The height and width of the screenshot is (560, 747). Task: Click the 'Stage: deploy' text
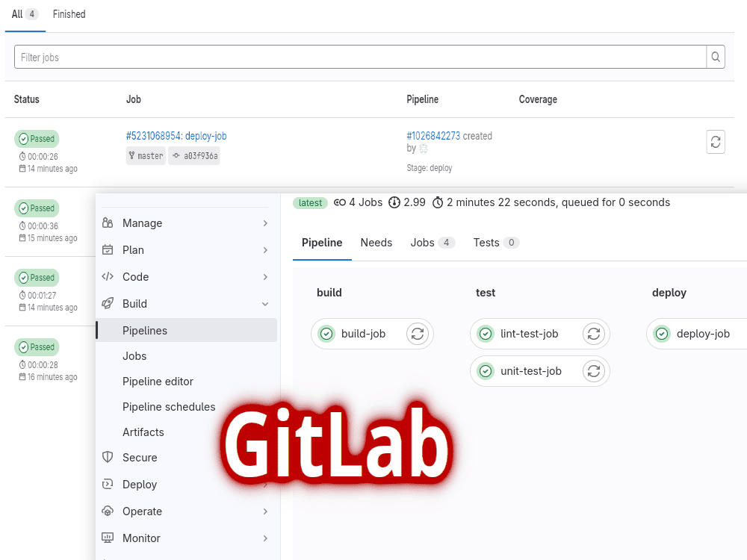point(430,168)
